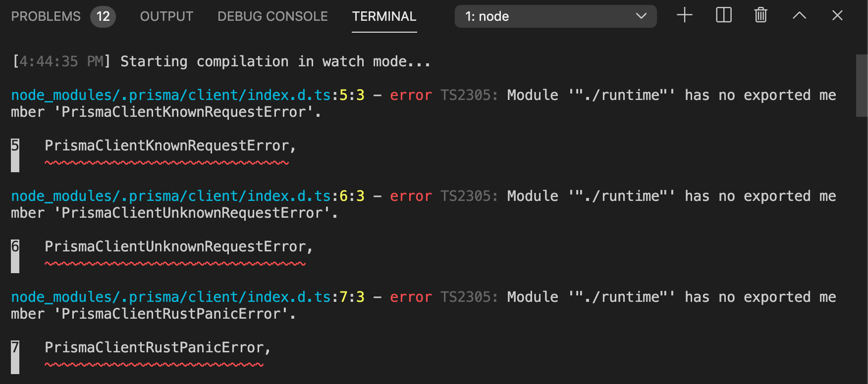Click the chevron on the terminal selector
Viewport: 868px width, 384px height.
point(642,16)
